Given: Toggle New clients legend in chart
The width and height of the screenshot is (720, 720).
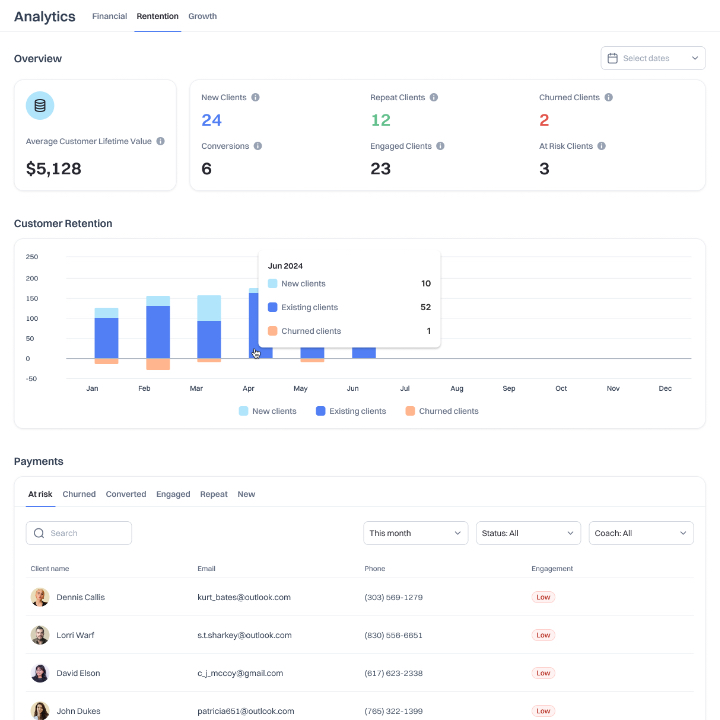Looking at the screenshot, I should coord(268,411).
